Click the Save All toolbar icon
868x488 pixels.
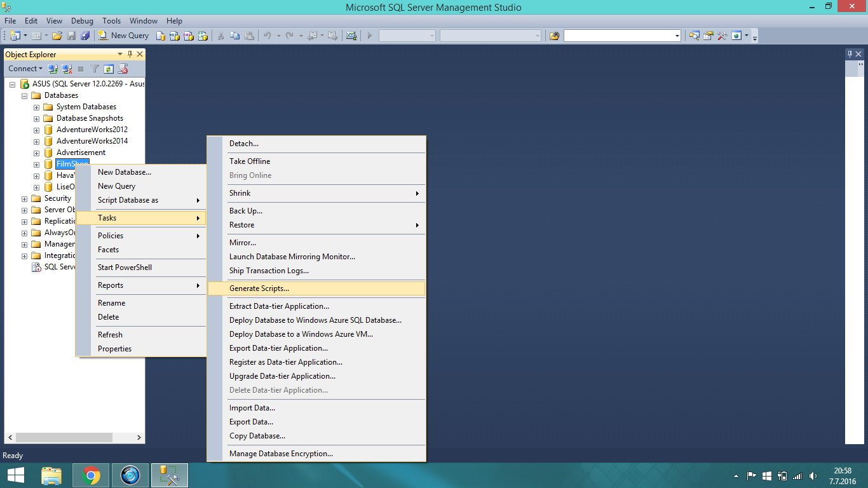click(x=85, y=36)
